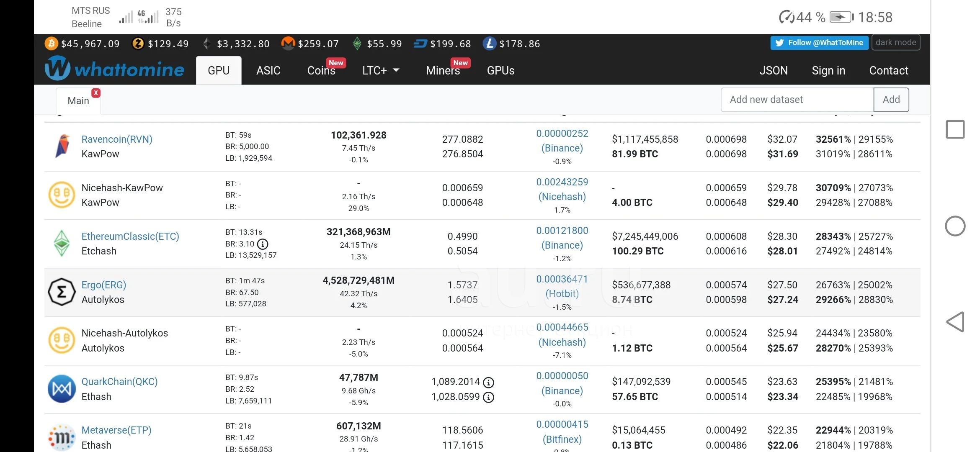Expand the LTC+ dropdown
This screenshot has height=452, width=980.
(380, 70)
